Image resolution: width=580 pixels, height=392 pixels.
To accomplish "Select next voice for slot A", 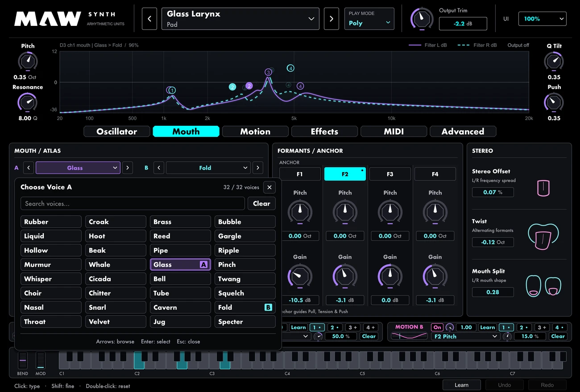I will 128,168.
